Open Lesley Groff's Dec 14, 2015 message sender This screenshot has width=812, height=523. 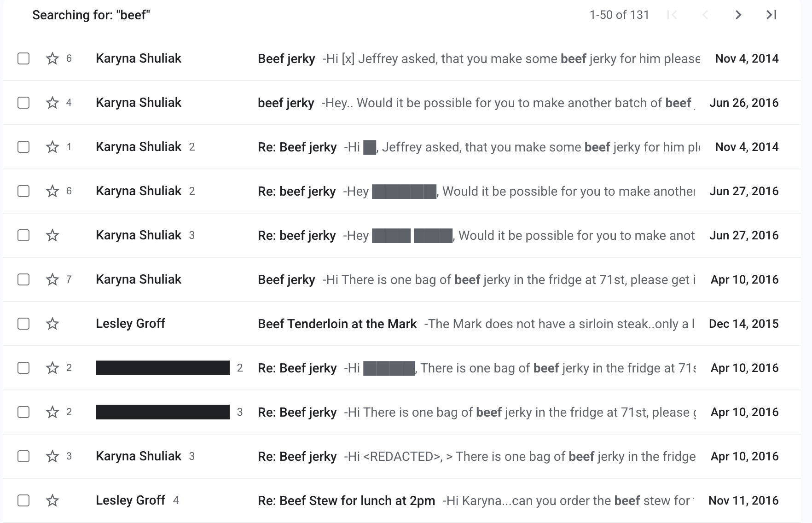point(130,324)
